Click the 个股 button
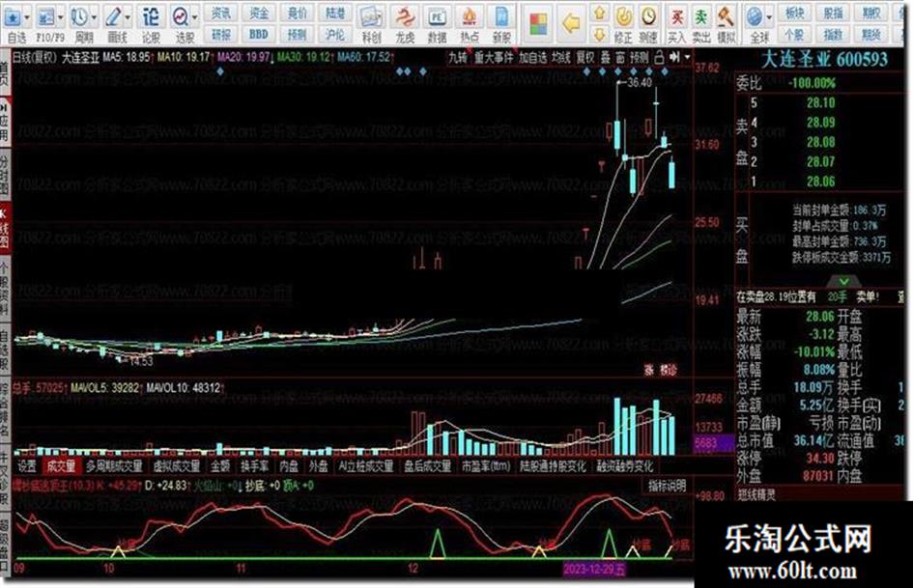This screenshot has height=588, width=913. click(795, 35)
